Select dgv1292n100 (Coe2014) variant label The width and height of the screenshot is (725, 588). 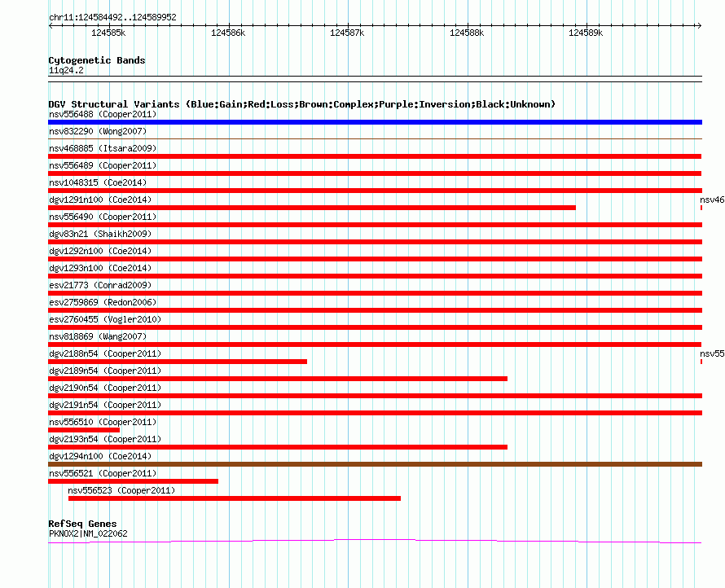tap(100, 251)
